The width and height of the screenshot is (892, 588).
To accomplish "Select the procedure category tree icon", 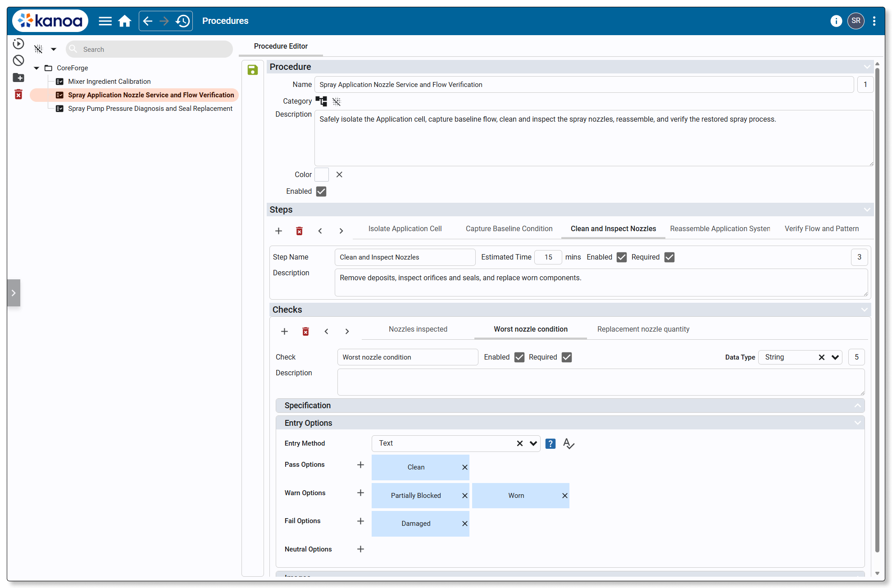I will (x=321, y=101).
